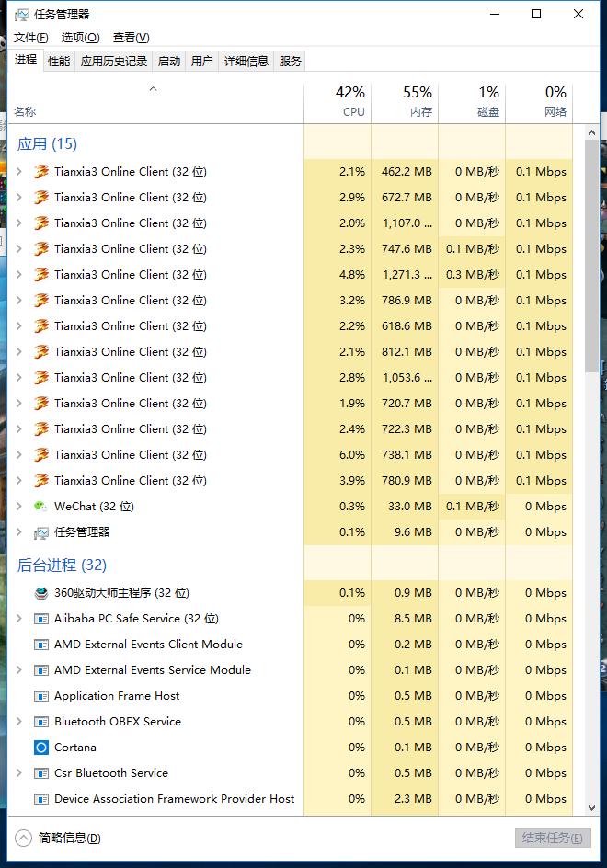The image size is (607, 868).
Task: Click the WeChat process icon
Action: click(40, 506)
